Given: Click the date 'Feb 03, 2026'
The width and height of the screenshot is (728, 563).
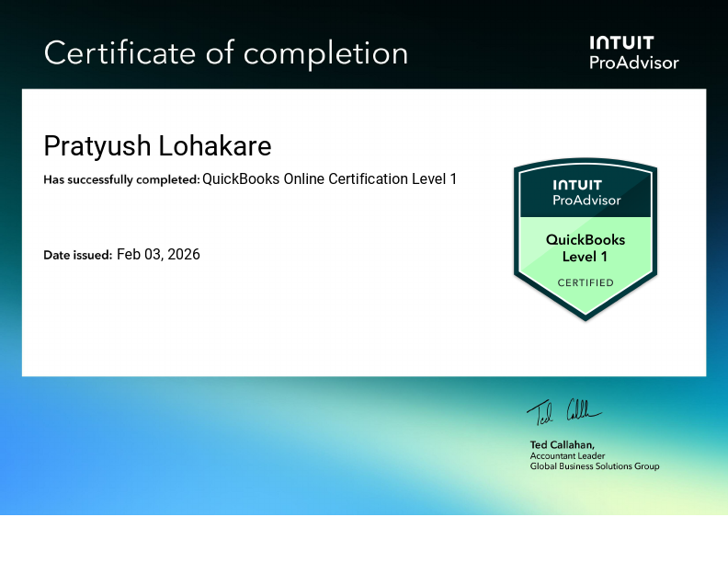Looking at the screenshot, I should click(x=158, y=255).
